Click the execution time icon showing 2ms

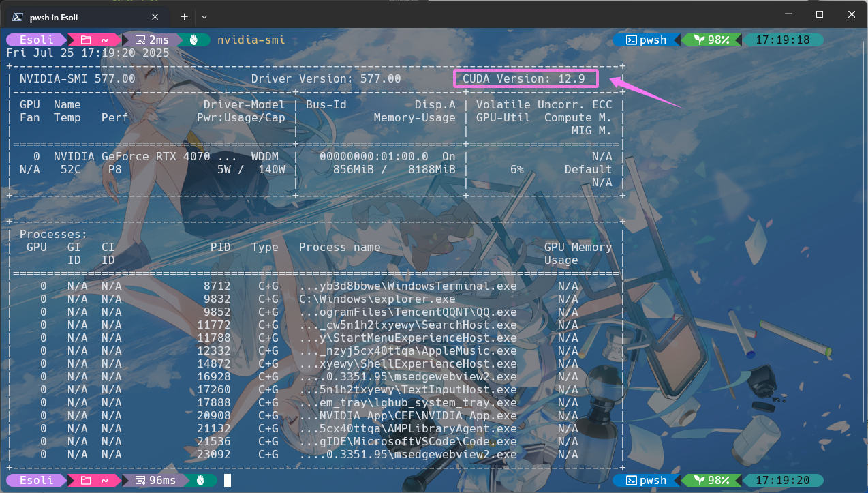click(141, 40)
